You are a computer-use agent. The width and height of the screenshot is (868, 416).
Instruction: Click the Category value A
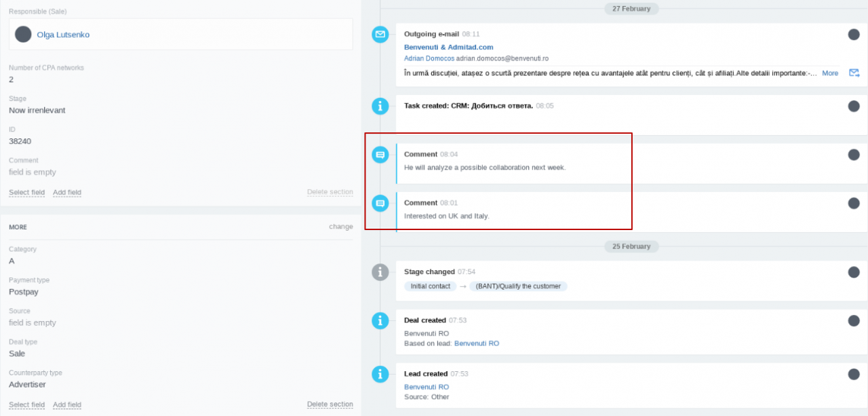pos(12,261)
